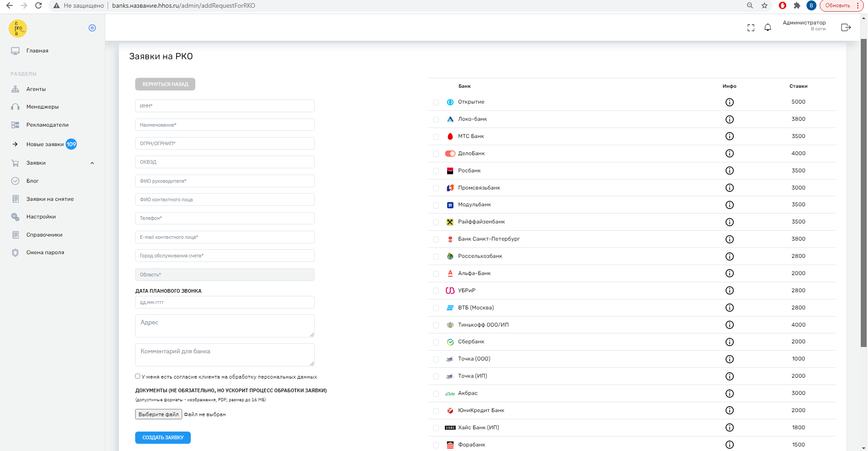Open Новые заявки list
The image size is (868, 451).
[45, 144]
